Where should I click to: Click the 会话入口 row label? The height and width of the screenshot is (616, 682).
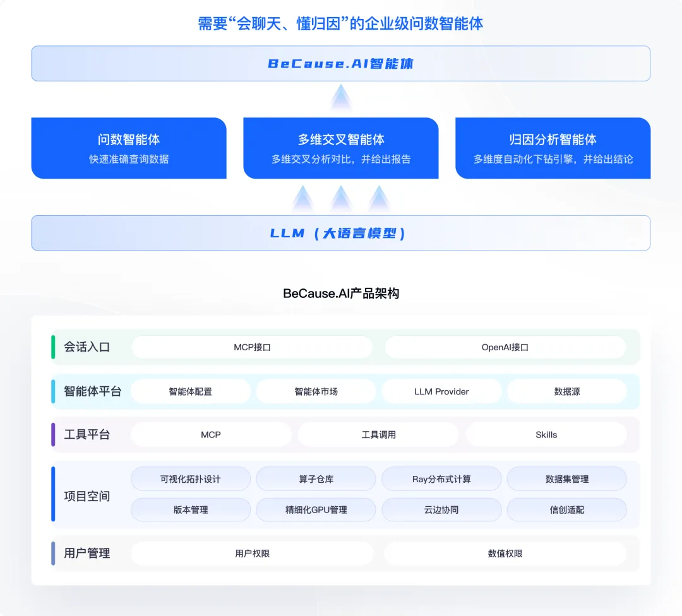click(87, 347)
